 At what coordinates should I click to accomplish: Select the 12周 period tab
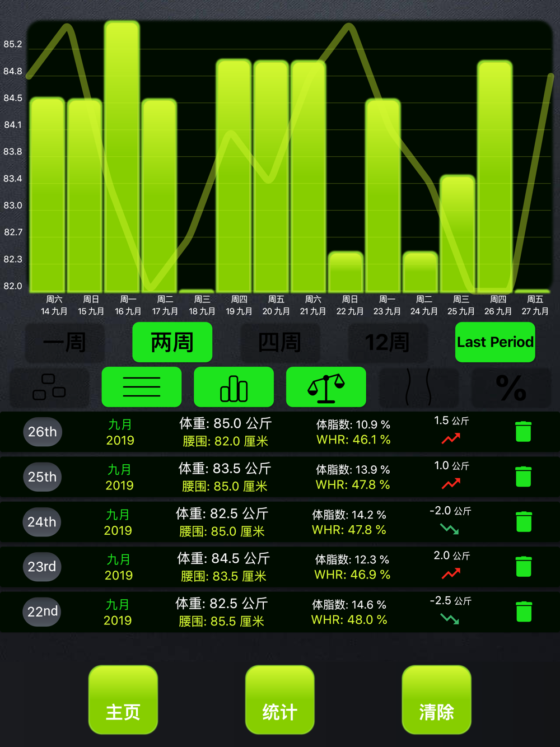point(388,342)
